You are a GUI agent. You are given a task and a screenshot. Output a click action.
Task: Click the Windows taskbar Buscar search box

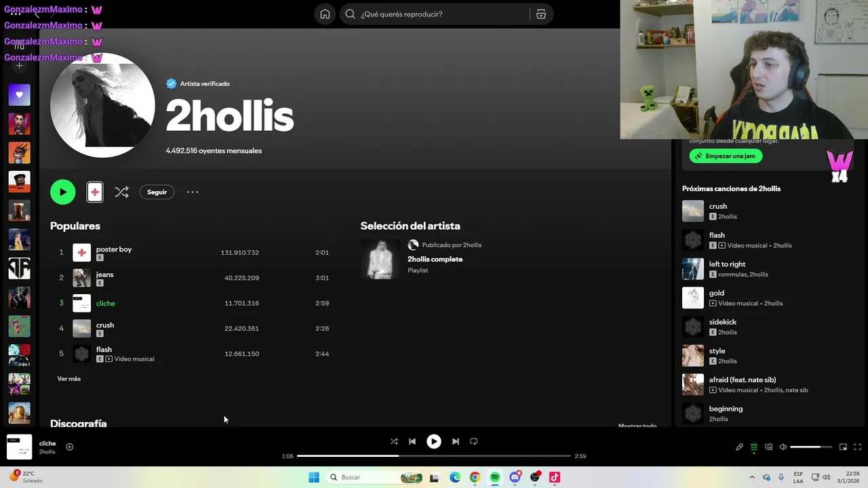coord(374,477)
